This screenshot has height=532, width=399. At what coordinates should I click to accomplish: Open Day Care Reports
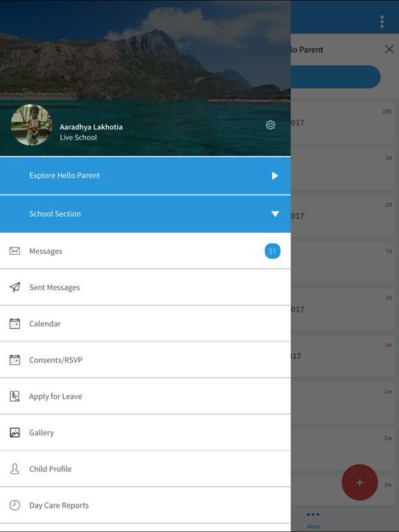click(x=145, y=505)
